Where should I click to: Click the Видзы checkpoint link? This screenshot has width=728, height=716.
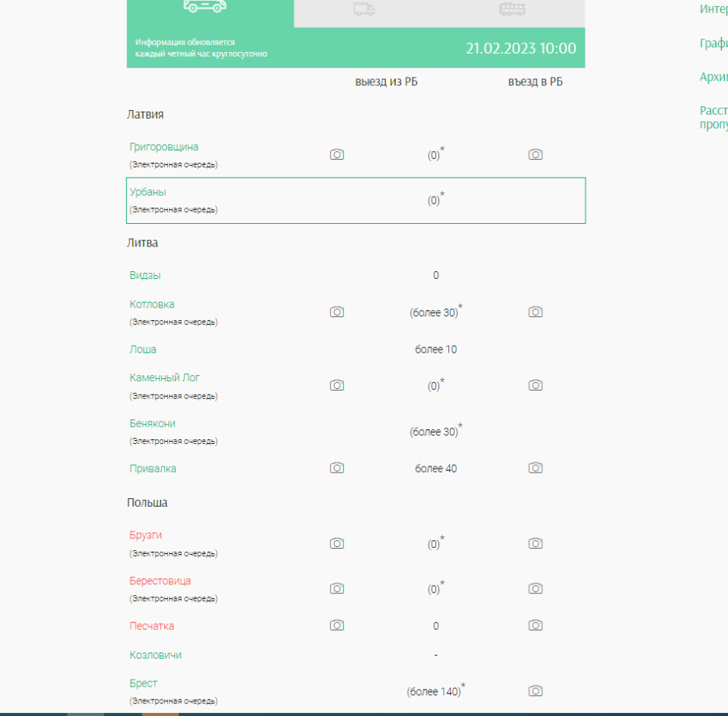(146, 275)
